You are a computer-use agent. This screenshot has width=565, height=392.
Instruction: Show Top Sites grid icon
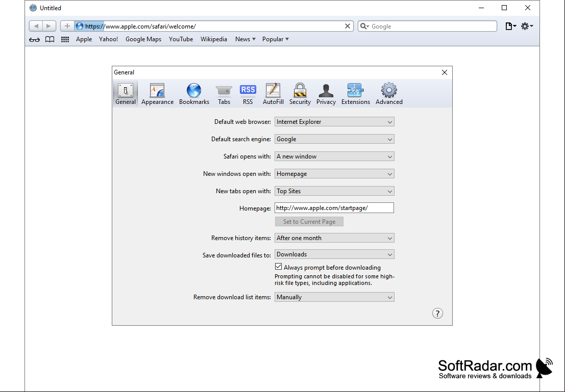pyautogui.click(x=65, y=39)
